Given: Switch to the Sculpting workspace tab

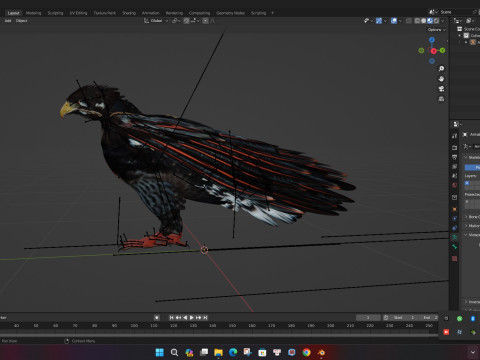Looking at the screenshot, I should pyautogui.click(x=55, y=13).
